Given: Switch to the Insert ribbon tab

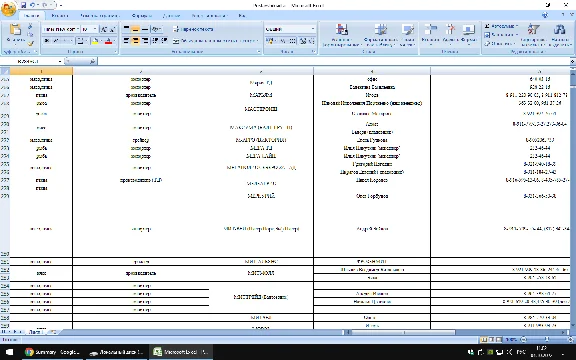Looking at the screenshot, I should click(60, 15).
